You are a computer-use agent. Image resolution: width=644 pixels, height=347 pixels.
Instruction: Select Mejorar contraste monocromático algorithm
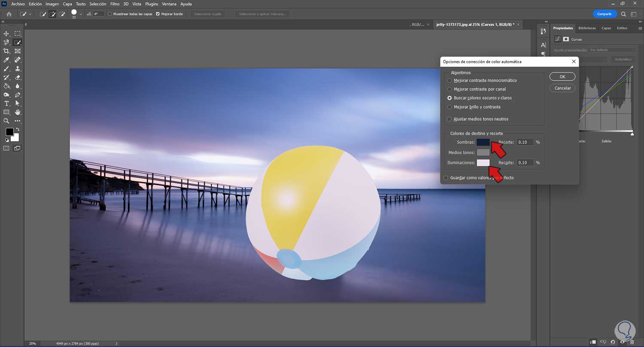pyautogui.click(x=450, y=80)
